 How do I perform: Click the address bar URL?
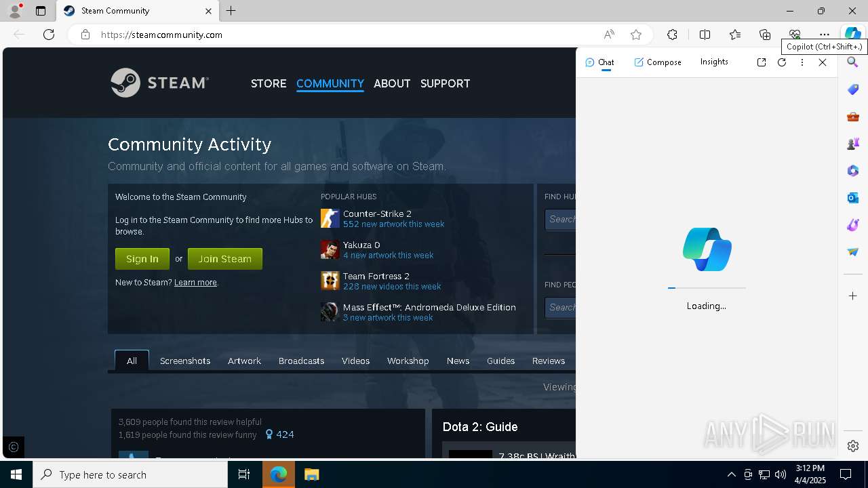tap(161, 35)
